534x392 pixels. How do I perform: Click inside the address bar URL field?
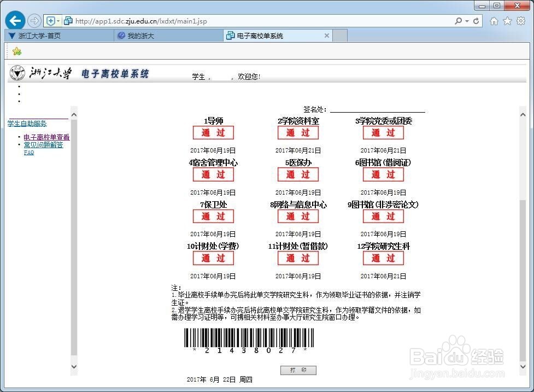(219, 21)
